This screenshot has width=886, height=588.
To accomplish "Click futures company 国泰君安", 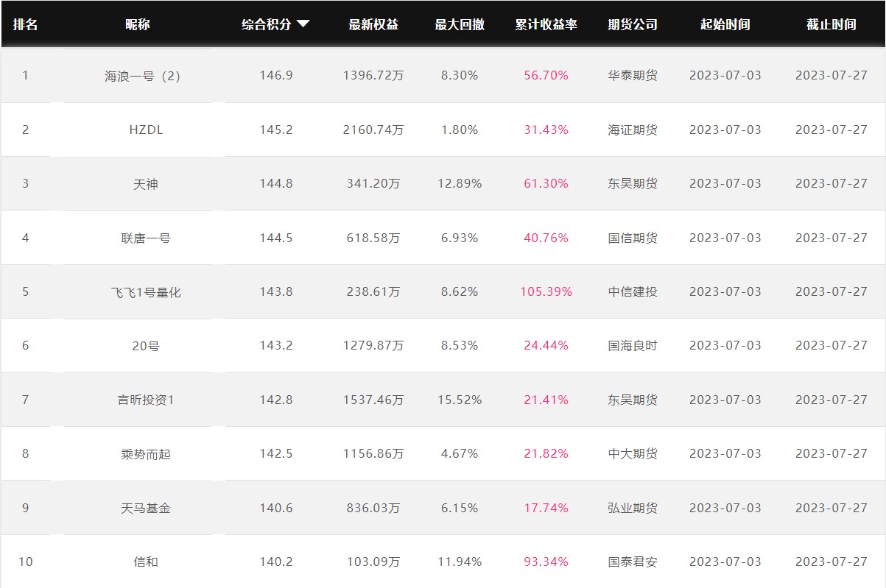I will pos(633,562).
